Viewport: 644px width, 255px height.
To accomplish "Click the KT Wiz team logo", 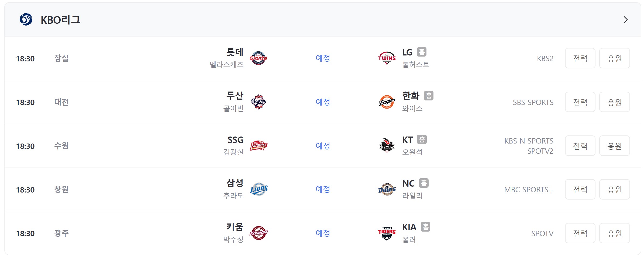I will [387, 146].
